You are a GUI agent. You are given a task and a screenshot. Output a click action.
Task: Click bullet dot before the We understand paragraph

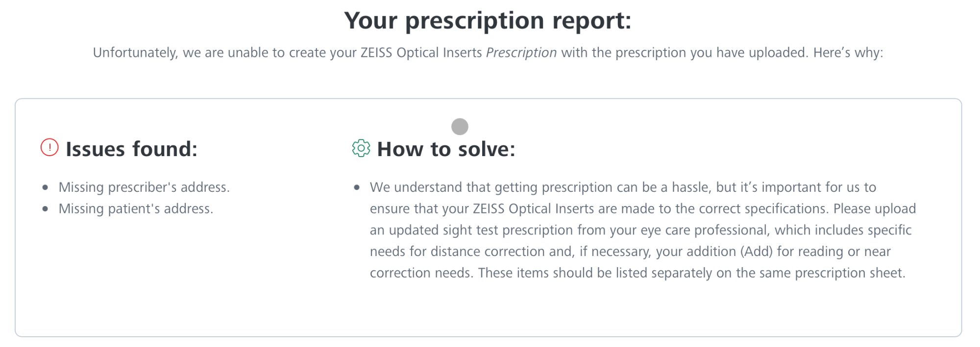[x=357, y=187]
